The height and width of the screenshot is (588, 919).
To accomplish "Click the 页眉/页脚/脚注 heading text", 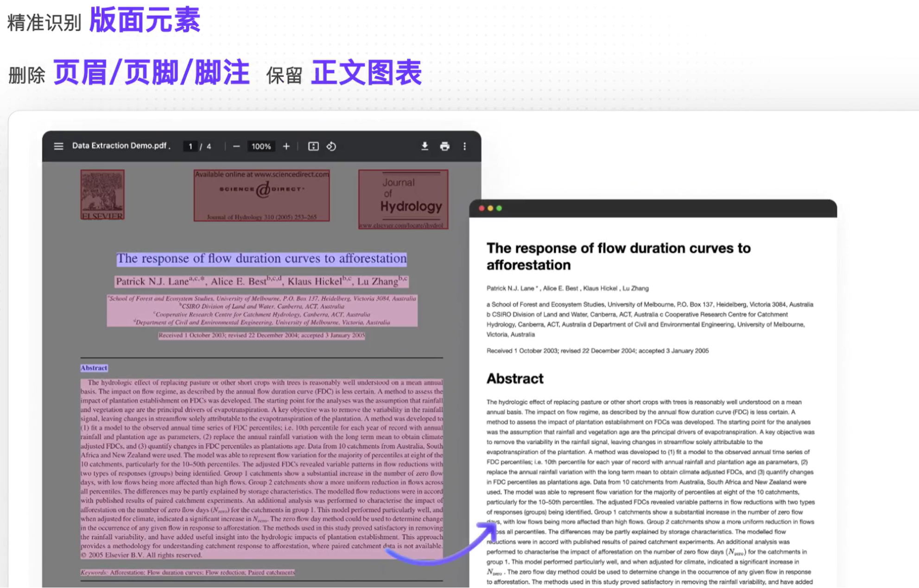I will 152,73.
